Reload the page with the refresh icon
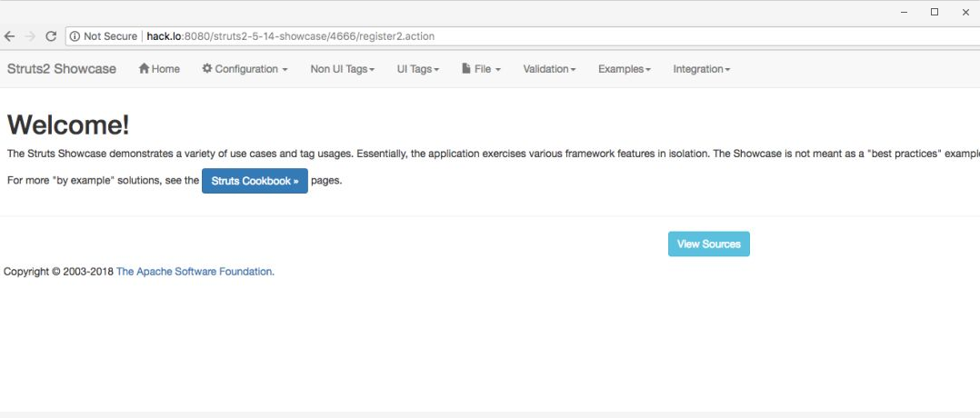The width and height of the screenshot is (980, 418). 51,36
